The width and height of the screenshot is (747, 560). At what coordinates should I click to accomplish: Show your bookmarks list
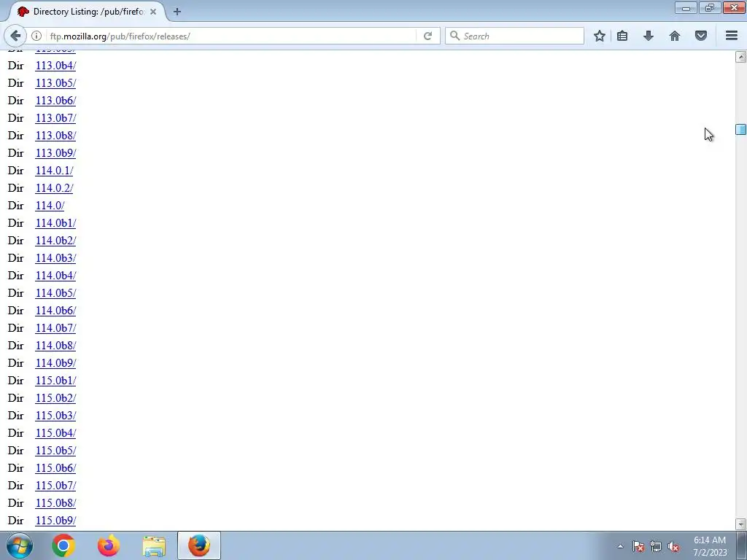622,36
